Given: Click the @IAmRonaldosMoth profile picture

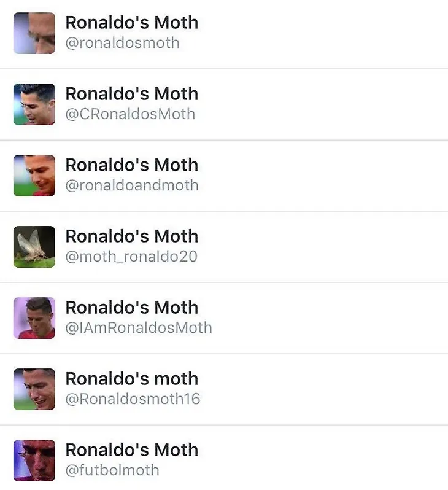Looking at the screenshot, I should (34, 318).
